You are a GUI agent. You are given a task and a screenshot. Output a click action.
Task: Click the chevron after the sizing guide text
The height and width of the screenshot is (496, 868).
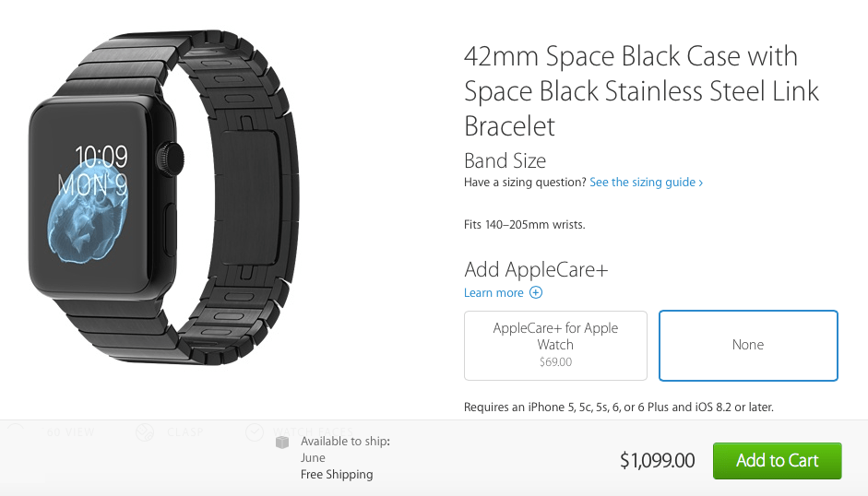701,183
